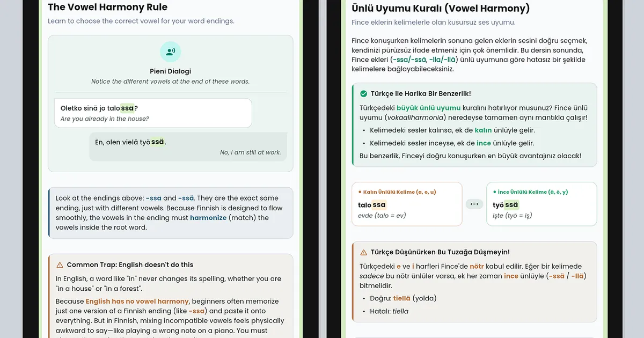The height and width of the screenshot is (338, 644).
Task: Click 'Fince eklerin kelimelerle' subtitle
Action: (434, 23)
